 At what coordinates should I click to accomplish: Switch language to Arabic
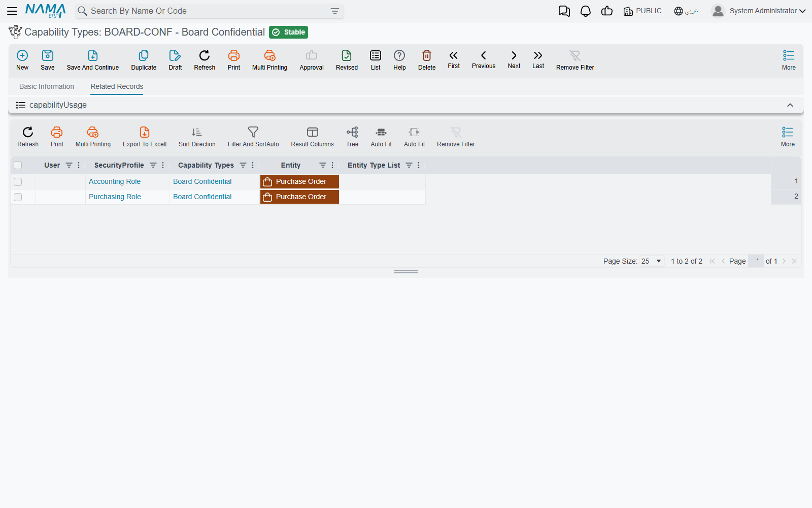686,11
